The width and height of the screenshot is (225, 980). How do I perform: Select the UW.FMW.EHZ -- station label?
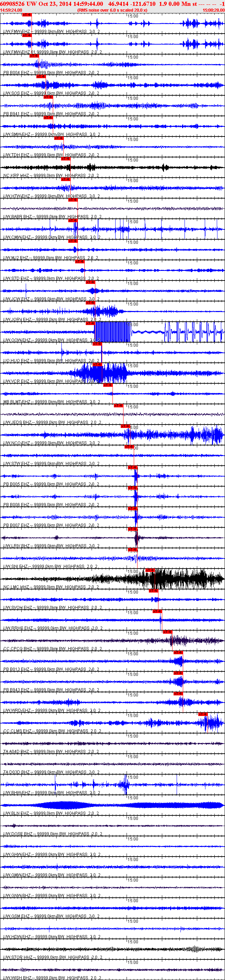51,31
